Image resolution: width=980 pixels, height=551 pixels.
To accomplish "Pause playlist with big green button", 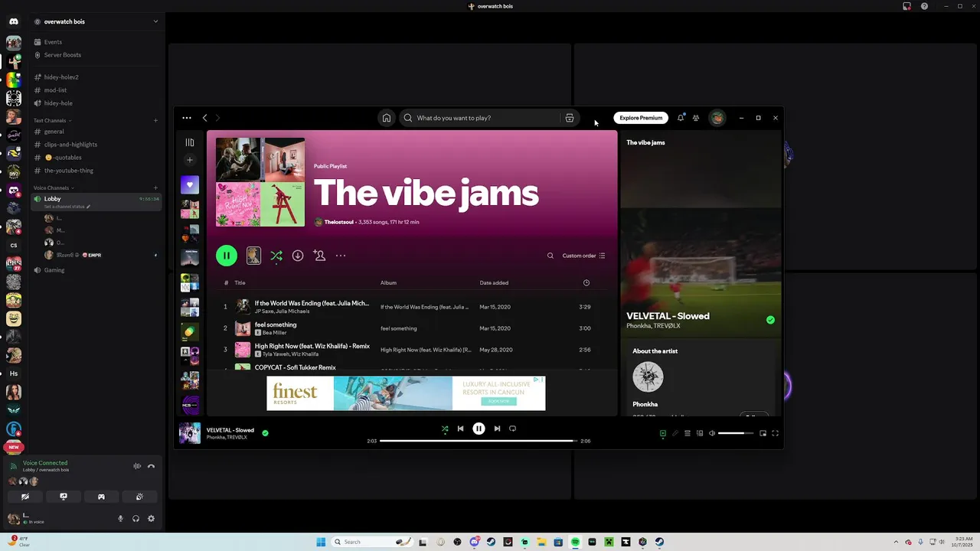I will [x=227, y=256].
